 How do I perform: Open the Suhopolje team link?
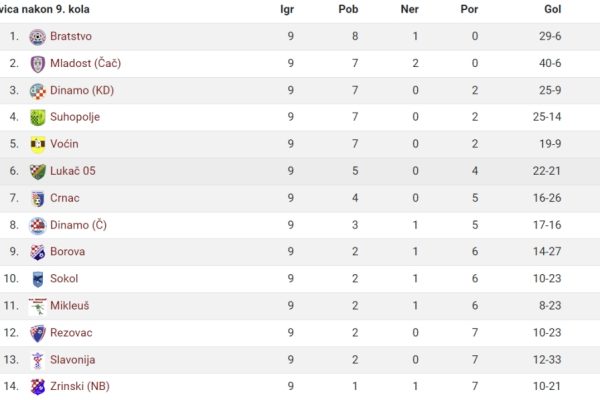click(75, 117)
